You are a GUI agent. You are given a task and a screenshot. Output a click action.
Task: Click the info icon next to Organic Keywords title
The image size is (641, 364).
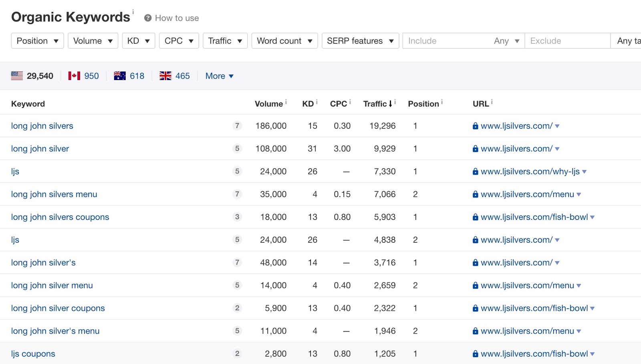[133, 12]
